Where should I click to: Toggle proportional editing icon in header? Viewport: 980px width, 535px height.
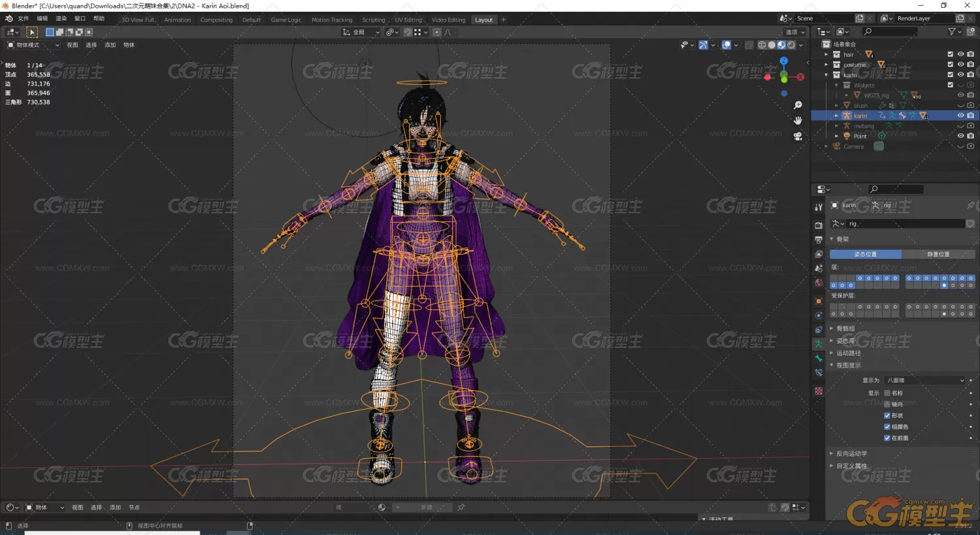(437, 32)
